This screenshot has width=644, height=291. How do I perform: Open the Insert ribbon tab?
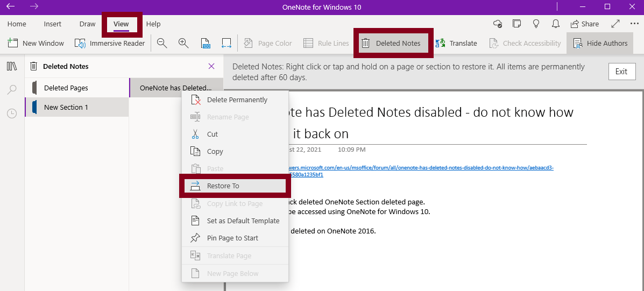[x=53, y=24]
